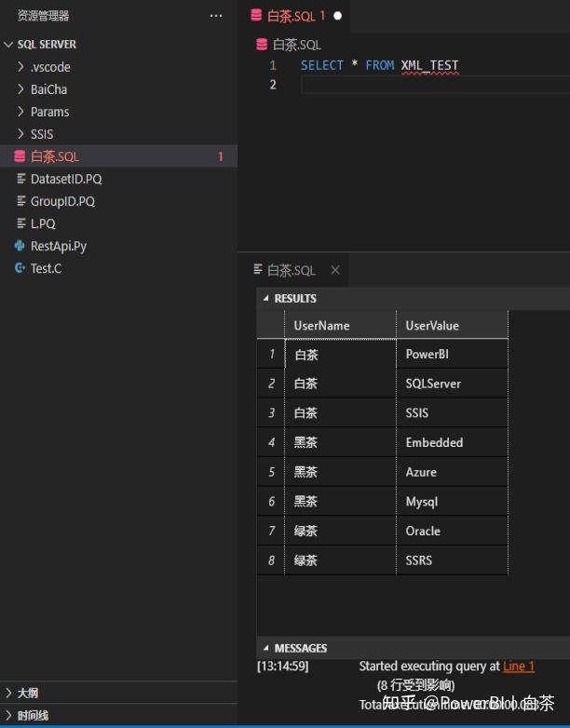The width and height of the screenshot is (570, 728).
Task: Click the 白茶.SQL database file icon in explorer
Action: point(20,156)
